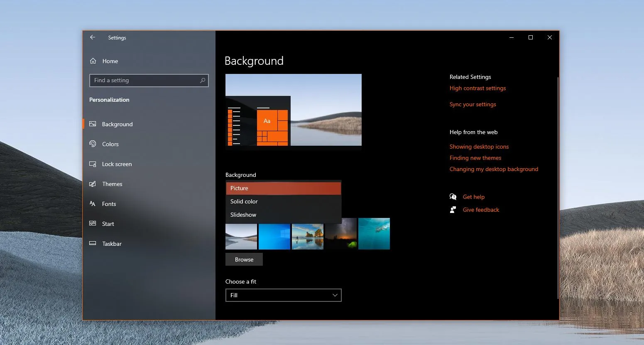Viewport: 644px width, 345px height.
Task: Click the search magnifier icon
Action: pyautogui.click(x=203, y=81)
